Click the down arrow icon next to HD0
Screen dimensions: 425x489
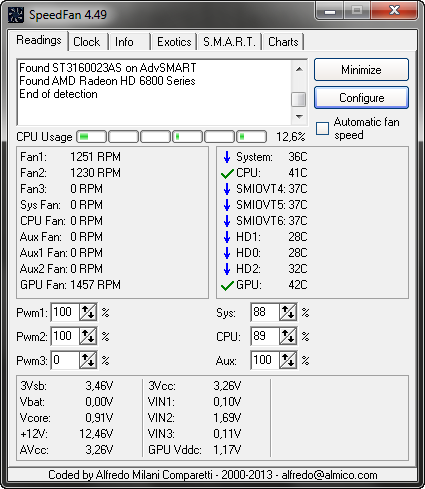coord(227,253)
